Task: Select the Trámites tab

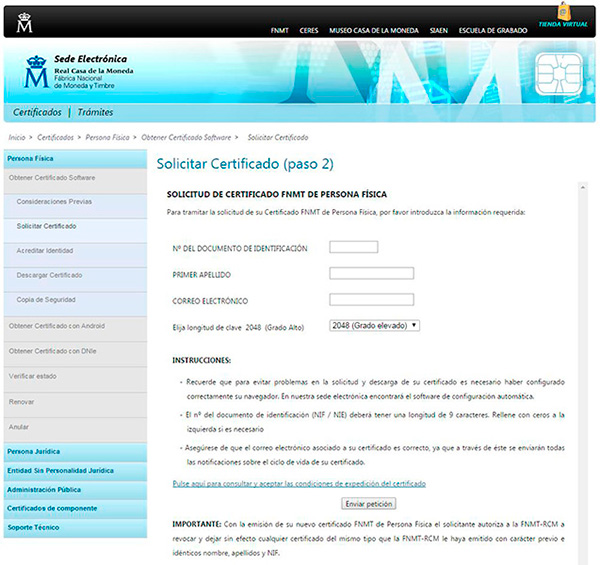Action: pos(95,112)
